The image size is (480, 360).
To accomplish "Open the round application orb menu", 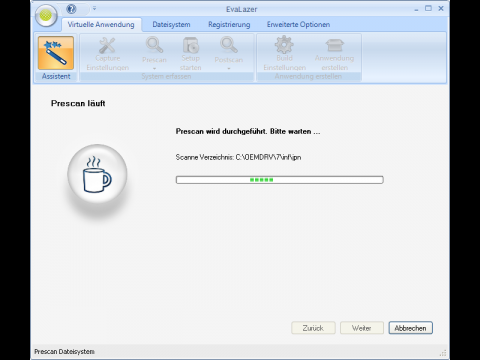I will tap(46, 15).
